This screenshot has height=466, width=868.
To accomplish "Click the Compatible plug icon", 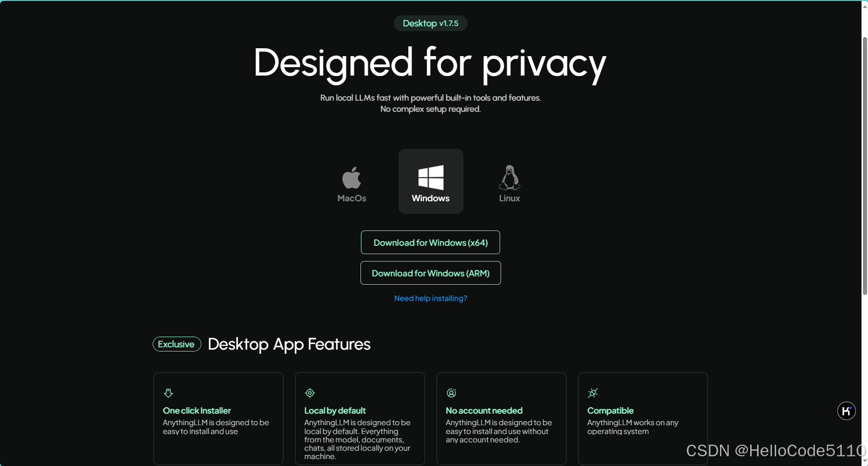I will [x=593, y=393].
